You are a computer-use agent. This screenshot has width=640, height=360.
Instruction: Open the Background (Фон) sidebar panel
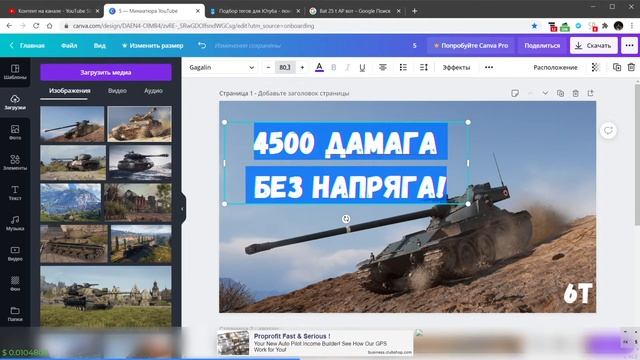pos(15,284)
